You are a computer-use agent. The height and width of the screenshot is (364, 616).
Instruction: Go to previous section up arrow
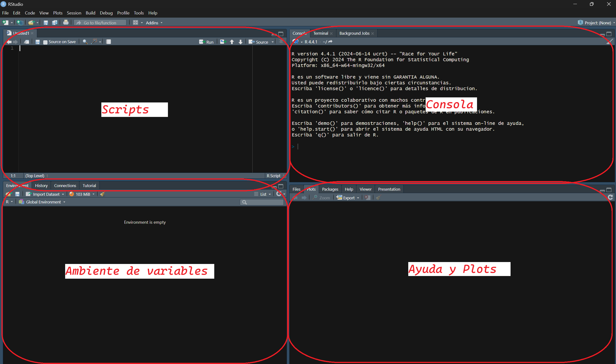coord(232,42)
